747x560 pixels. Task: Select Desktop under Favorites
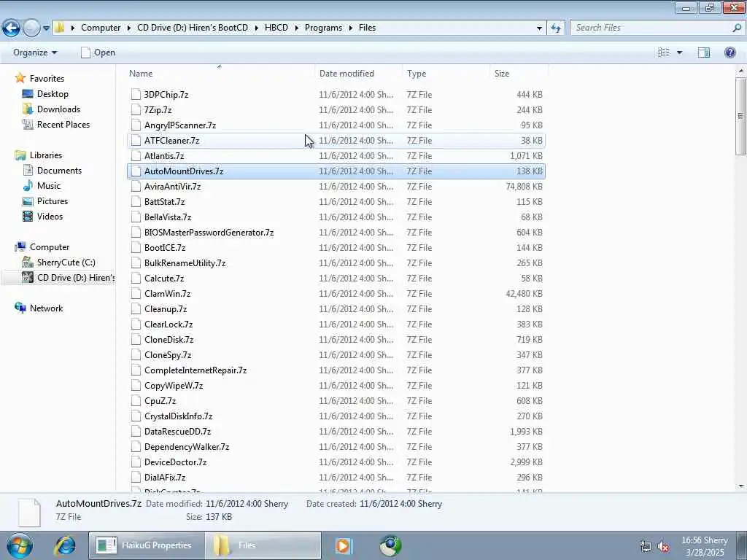53,94
